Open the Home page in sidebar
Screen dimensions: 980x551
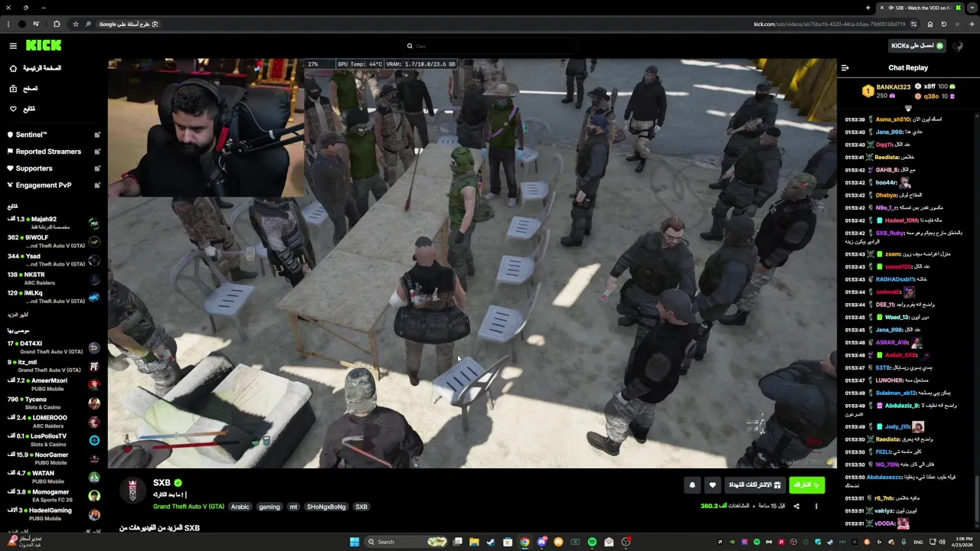(x=34, y=68)
